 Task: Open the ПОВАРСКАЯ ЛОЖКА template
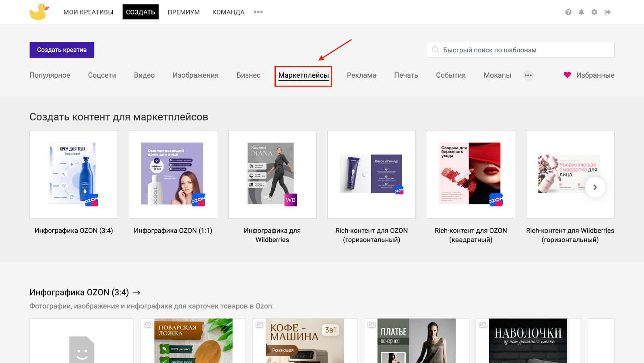(x=193, y=341)
